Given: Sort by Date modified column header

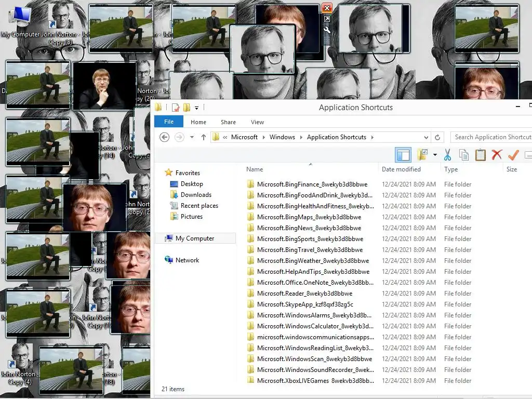Looking at the screenshot, I should 401,169.
